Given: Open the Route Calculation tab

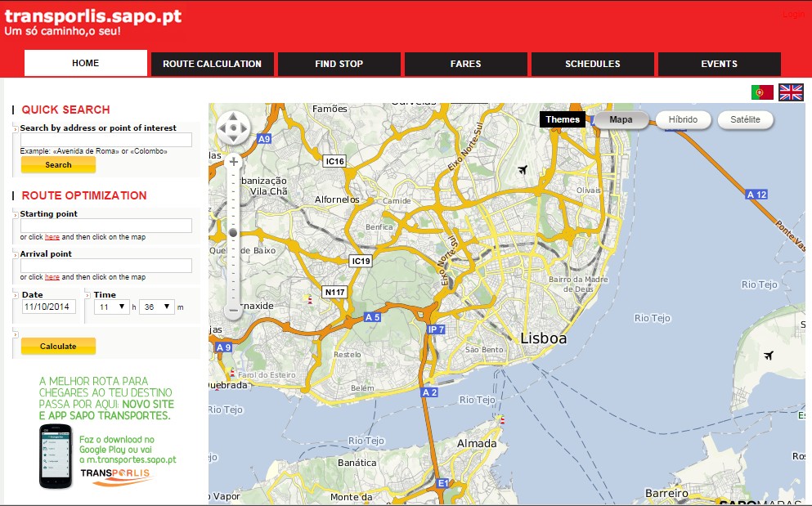Looking at the screenshot, I should click(x=212, y=64).
